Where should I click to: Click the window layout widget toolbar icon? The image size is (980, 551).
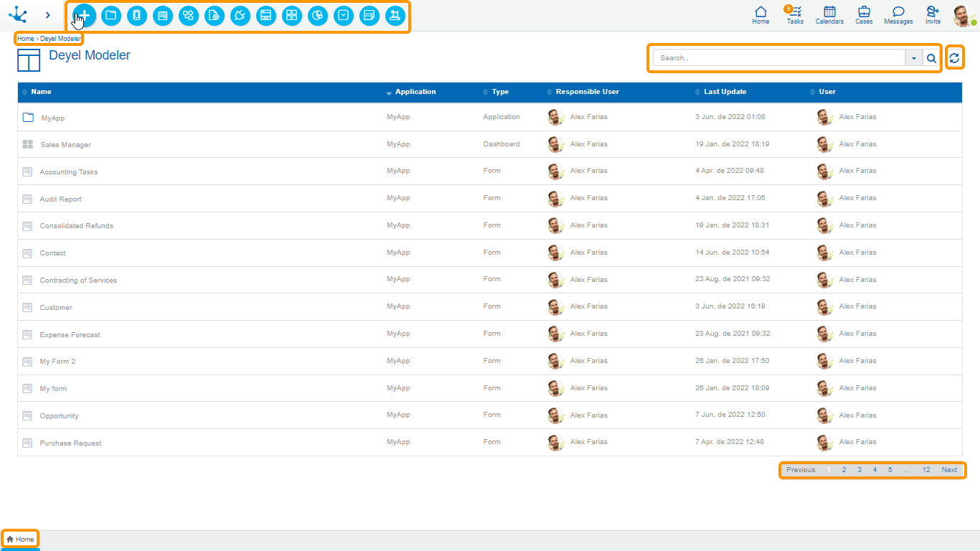coord(266,15)
